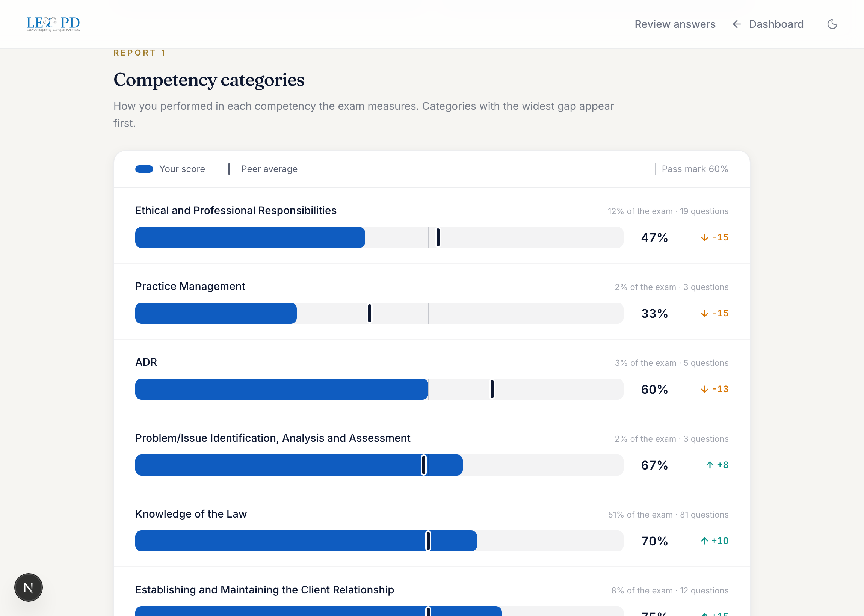
Task: Click the ADR blue score bar
Action: pyautogui.click(x=282, y=389)
